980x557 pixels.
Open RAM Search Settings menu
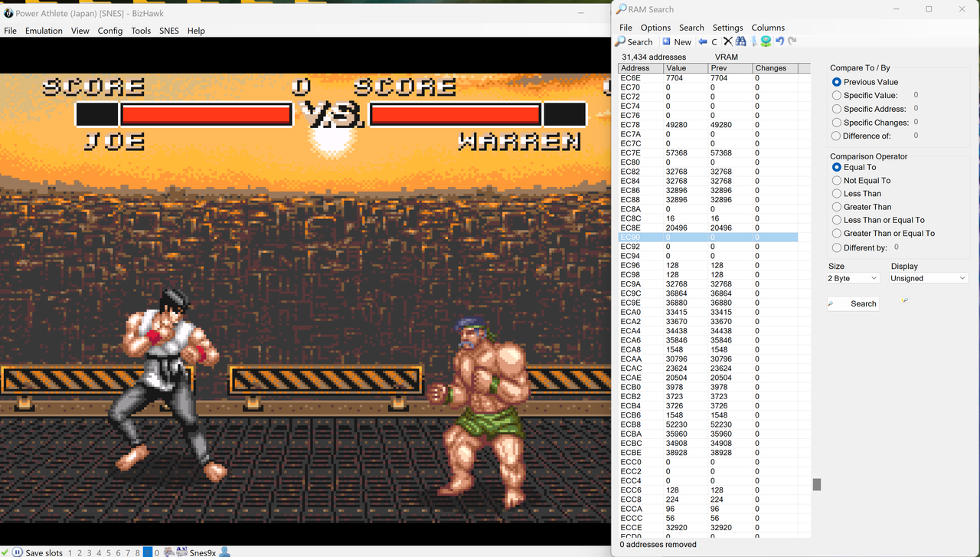(727, 28)
